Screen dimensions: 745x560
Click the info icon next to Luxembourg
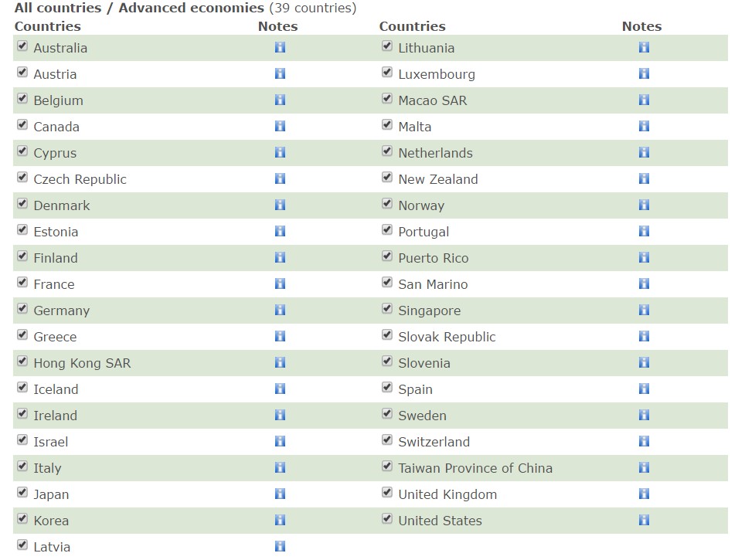[x=644, y=73]
